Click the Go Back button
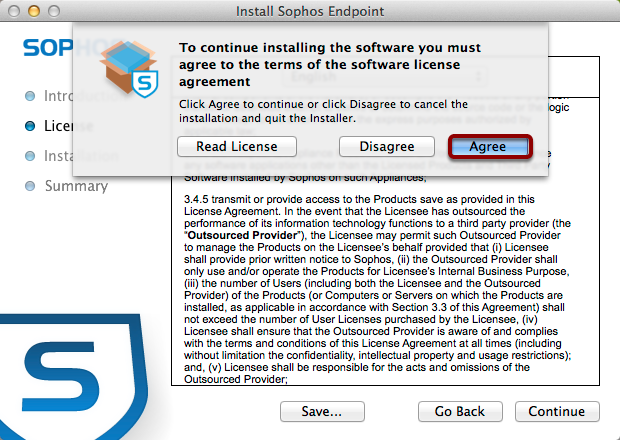This screenshot has height=440, width=620. (460, 412)
